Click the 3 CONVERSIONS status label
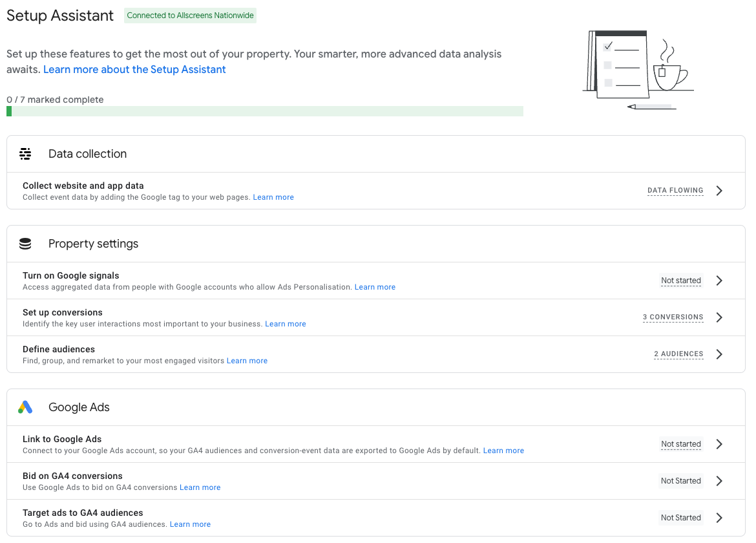 673,317
